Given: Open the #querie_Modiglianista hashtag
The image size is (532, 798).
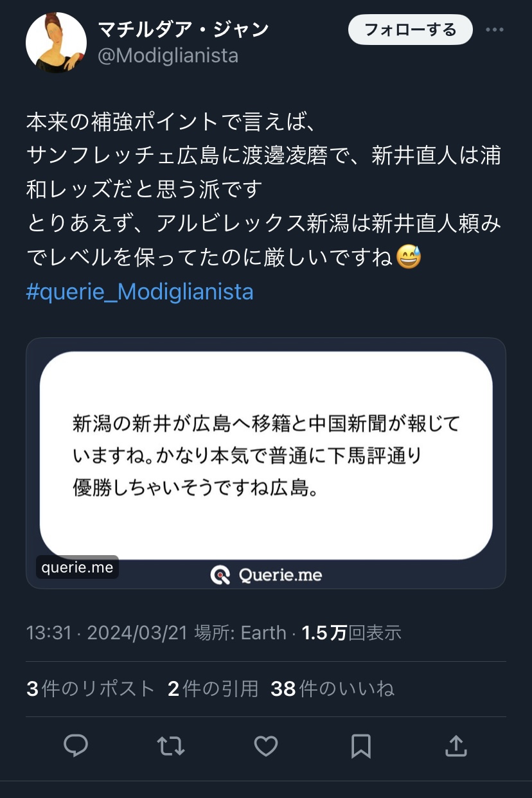Looking at the screenshot, I should click(139, 292).
